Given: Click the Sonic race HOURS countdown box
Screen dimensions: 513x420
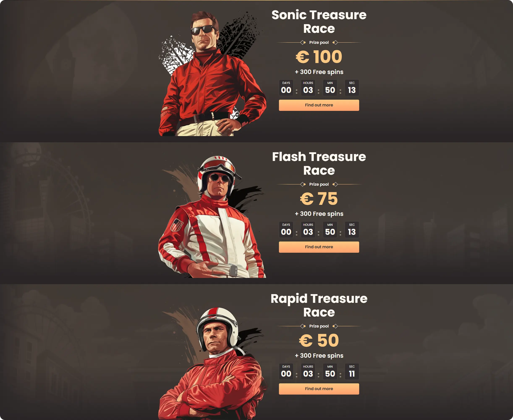Looking at the screenshot, I should tap(308, 88).
